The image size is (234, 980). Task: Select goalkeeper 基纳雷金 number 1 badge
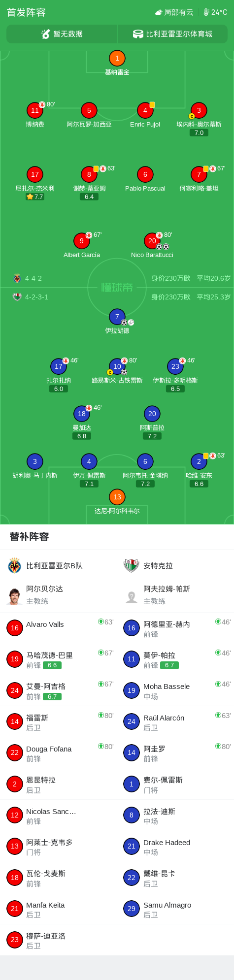click(117, 58)
